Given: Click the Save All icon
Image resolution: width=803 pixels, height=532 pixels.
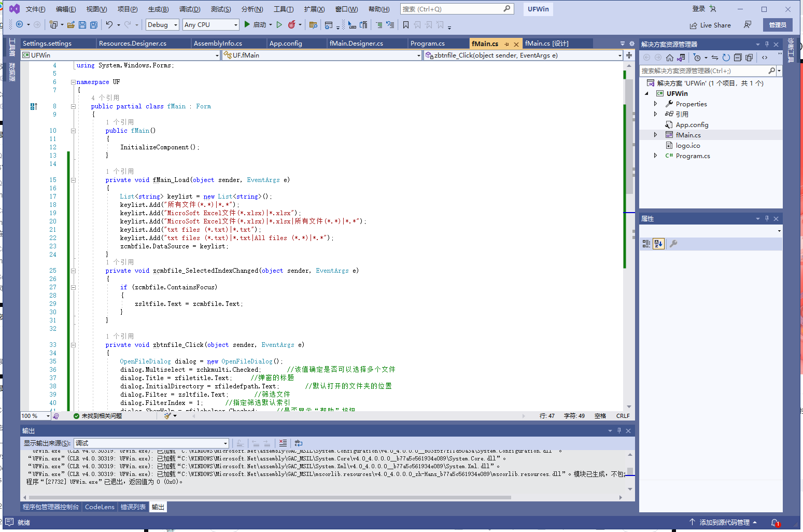Looking at the screenshot, I should (94, 24).
